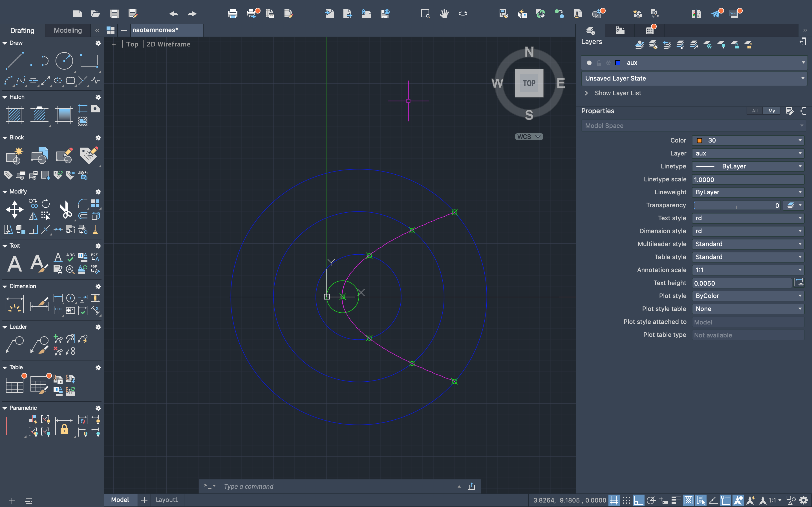Open the Hatch pattern tool
The image size is (812, 507).
(14, 115)
